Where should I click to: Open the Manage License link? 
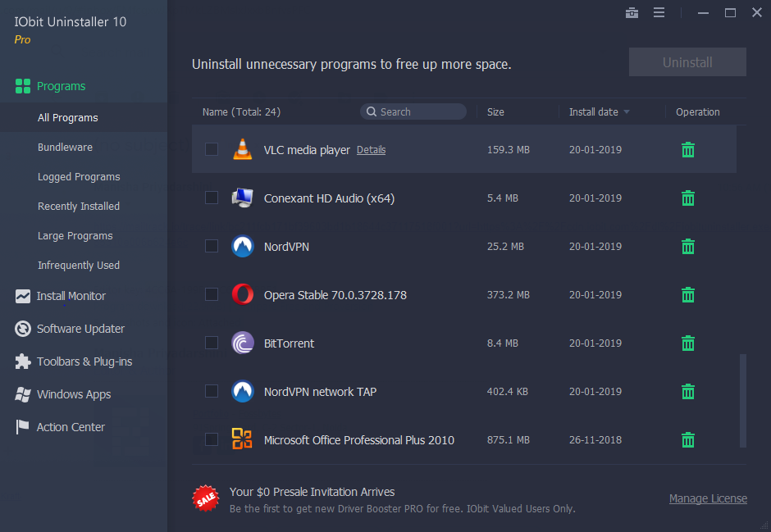(708, 498)
